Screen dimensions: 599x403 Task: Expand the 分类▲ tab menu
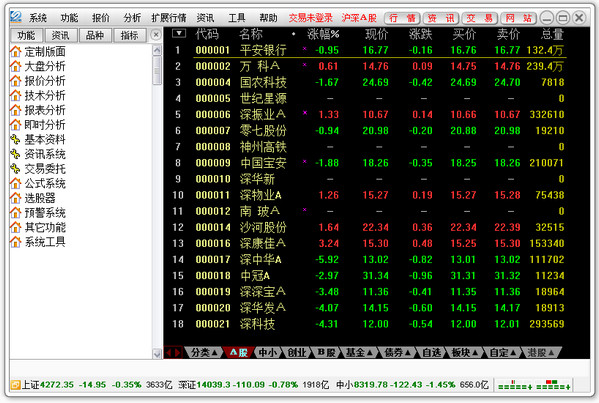204,353
